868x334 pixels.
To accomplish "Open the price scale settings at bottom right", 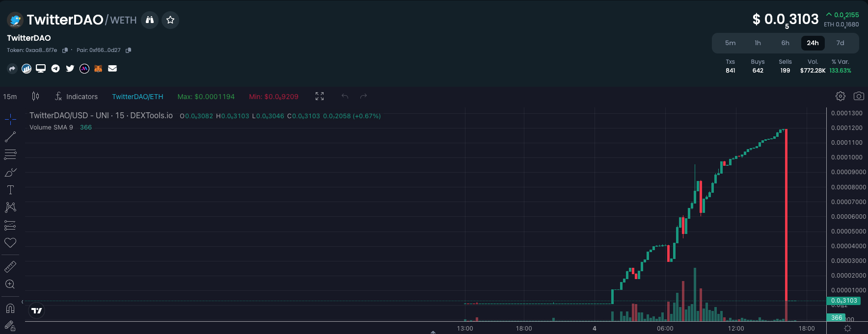I will point(847,329).
